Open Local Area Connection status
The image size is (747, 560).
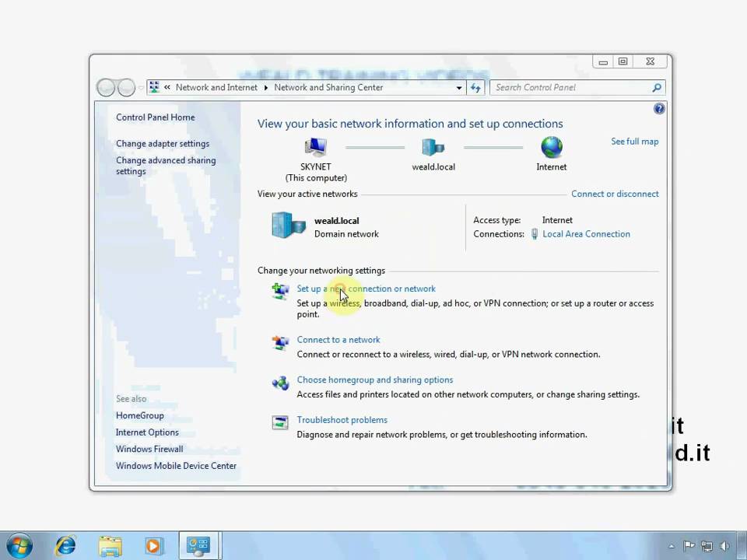586,234
